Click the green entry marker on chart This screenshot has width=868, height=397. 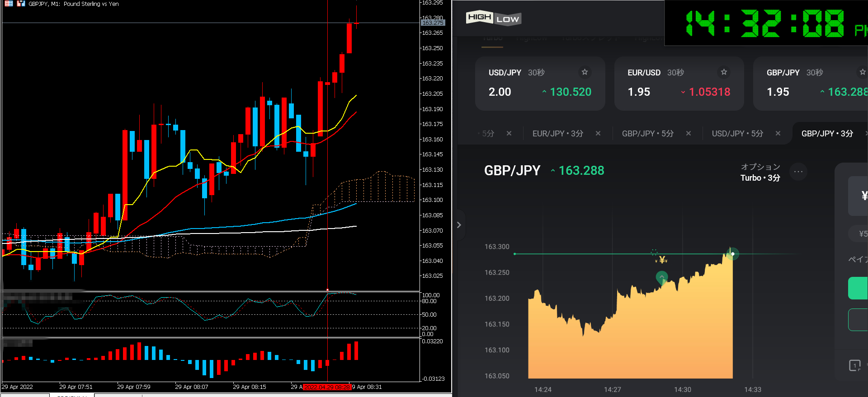click(x=662, y=277)
